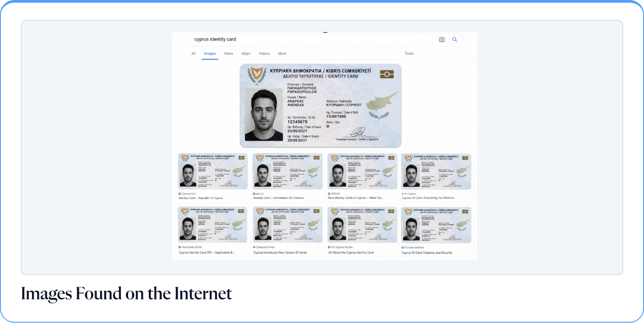This screenshot has width=644, height=323.
Task: Click the 'My Cyprus Insider' source label
Action: (x=342, y=247)
